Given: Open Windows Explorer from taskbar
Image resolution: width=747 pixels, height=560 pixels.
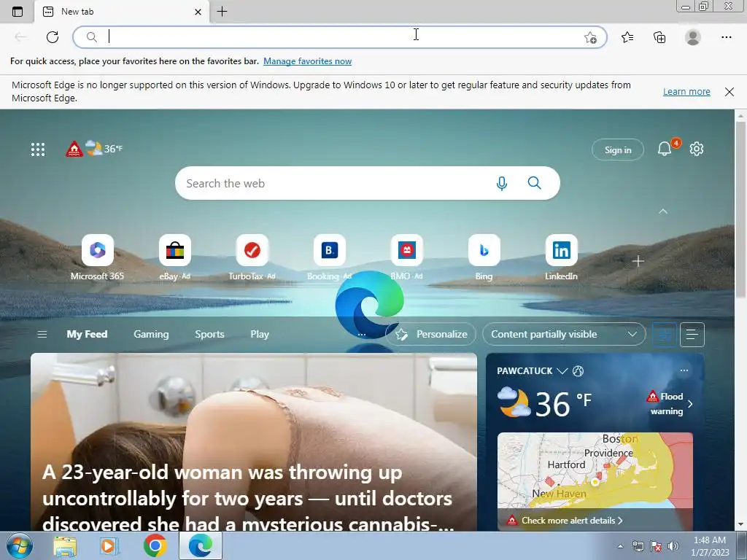Looking at the screenshot, I should coord(65,546).
